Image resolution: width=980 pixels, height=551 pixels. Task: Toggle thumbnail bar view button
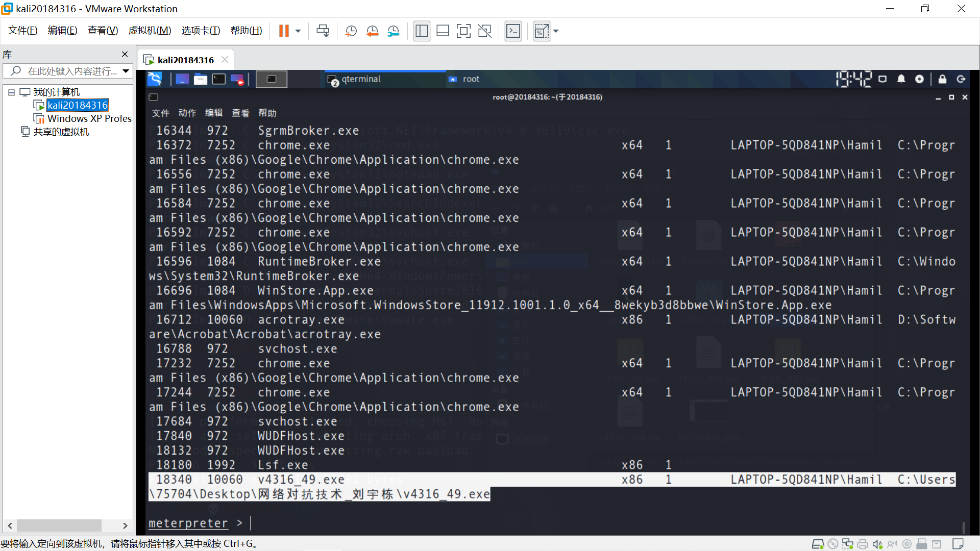pos(443,31)
